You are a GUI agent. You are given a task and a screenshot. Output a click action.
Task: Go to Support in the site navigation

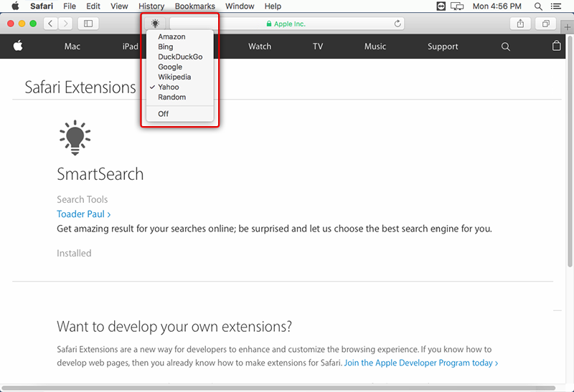(443, 47)
